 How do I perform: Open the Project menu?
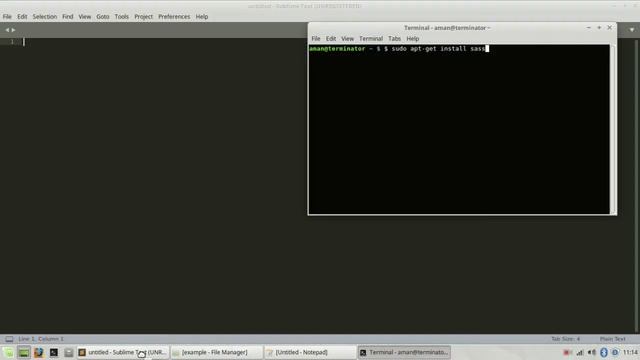point(143,17)
